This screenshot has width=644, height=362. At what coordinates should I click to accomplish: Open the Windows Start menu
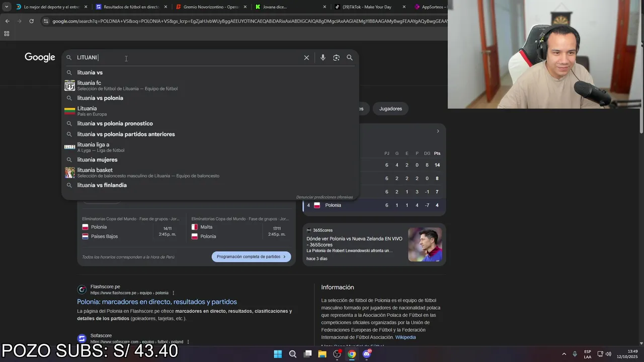[x=278, y=354]
